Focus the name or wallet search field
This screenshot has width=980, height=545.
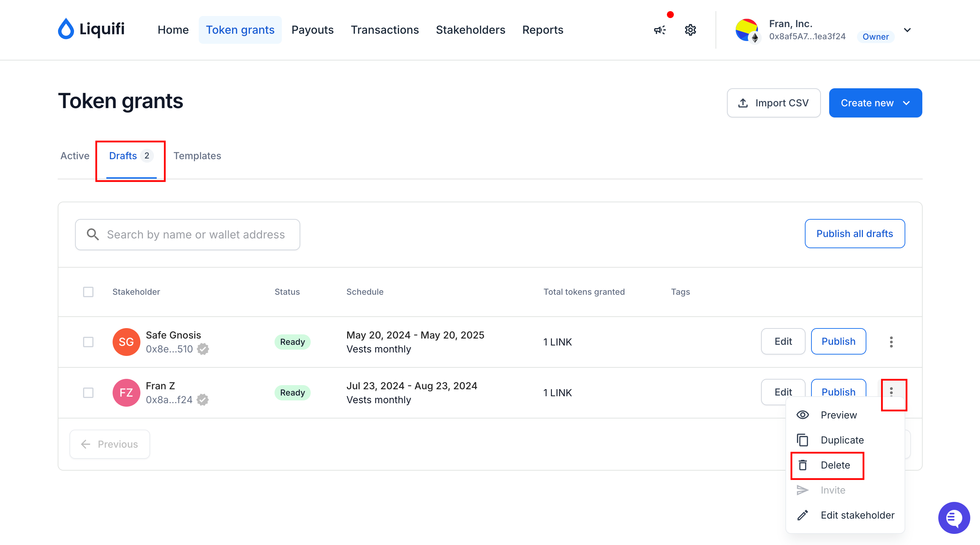pos(188,235)
